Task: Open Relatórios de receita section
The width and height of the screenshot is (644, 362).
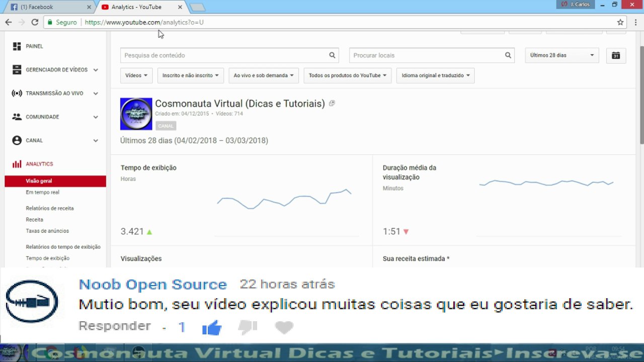Action: tap(50, 208)
